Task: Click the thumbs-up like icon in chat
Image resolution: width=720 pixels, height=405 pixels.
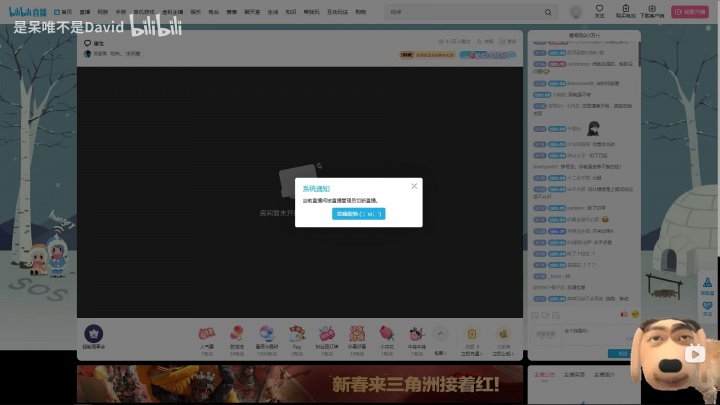Action: click(622, 315)
